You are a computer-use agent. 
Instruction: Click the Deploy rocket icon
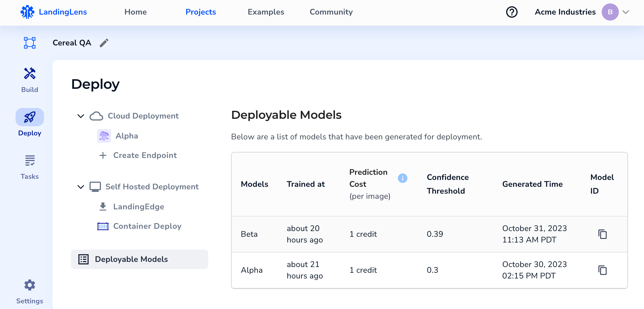point(30,117)
